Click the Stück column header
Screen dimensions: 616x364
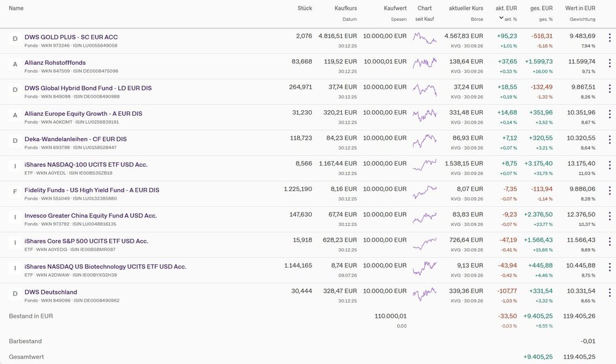pyautogui.click(x=305, y=8)
